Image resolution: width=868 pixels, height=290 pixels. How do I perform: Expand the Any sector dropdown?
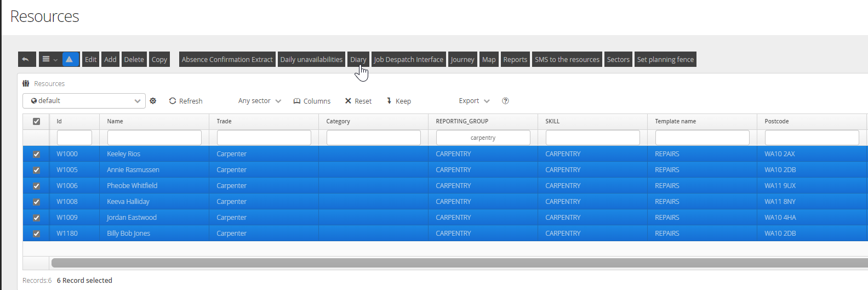pos(260,101)
